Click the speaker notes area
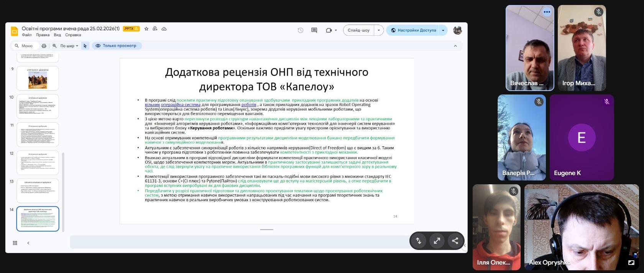This screenshot has height=273, width=644. click(x=240, y=242)
